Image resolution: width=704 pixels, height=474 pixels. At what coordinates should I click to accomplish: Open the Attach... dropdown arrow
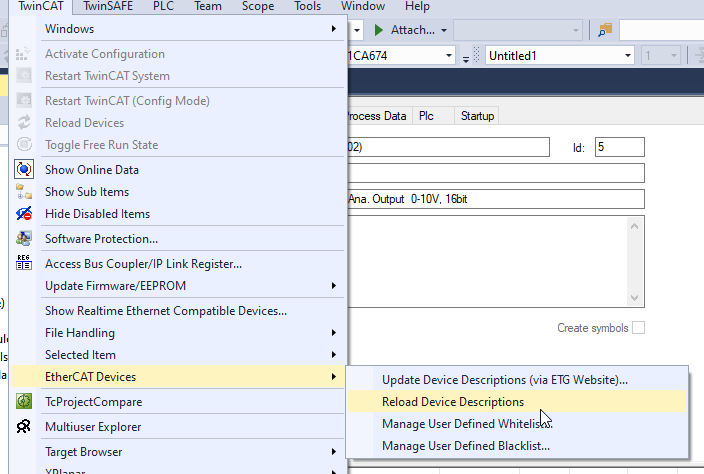tap(444, 31)
